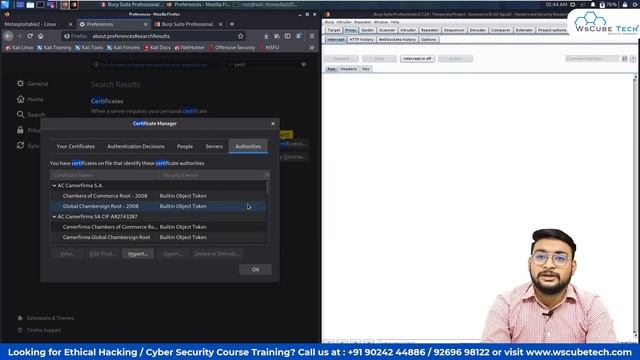Click the Firefox back arrow button

click(x=9, y=36)
